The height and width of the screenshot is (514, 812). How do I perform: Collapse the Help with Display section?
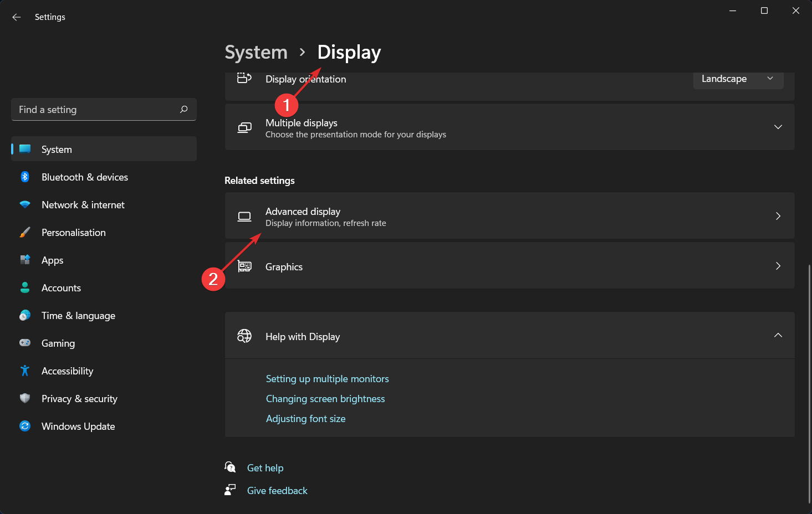pos(778,336)
